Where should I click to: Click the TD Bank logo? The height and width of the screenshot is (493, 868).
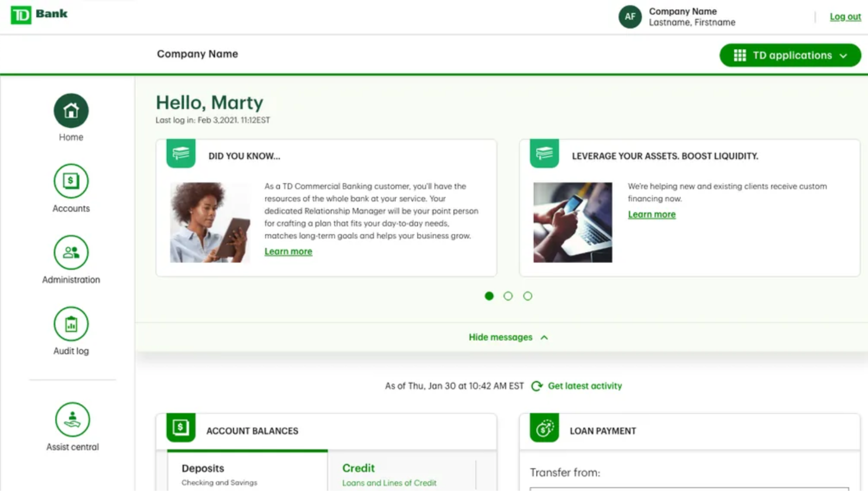(x=39, y=15)
